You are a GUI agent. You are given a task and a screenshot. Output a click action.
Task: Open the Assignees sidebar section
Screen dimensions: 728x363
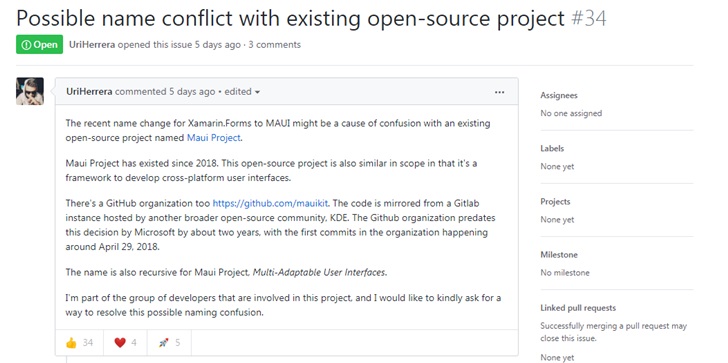pos(559,96)
